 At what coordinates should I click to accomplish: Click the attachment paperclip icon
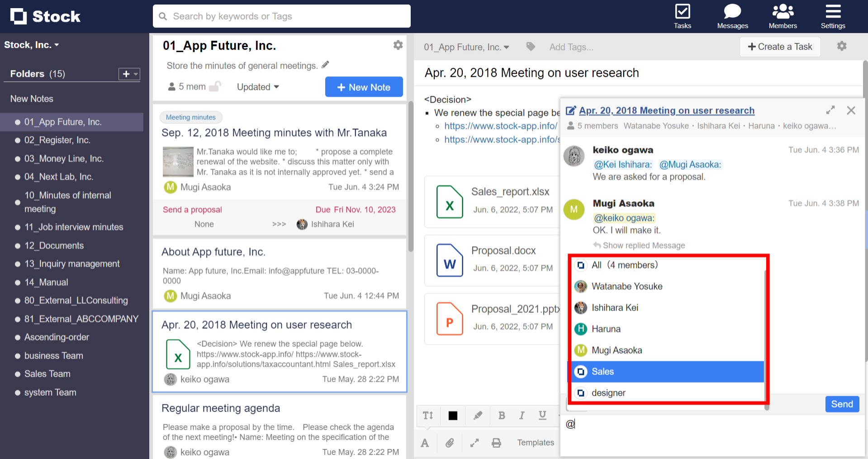pyautogui.click(x=450, y=443)
